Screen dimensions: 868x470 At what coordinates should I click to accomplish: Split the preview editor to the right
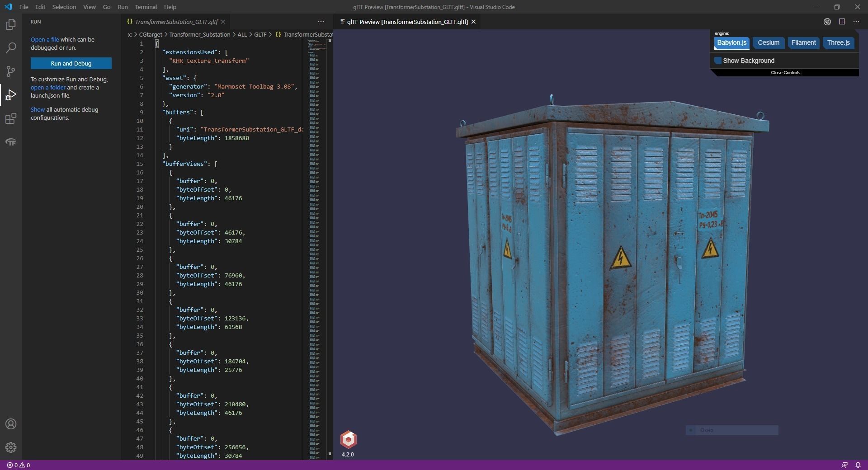842,22
